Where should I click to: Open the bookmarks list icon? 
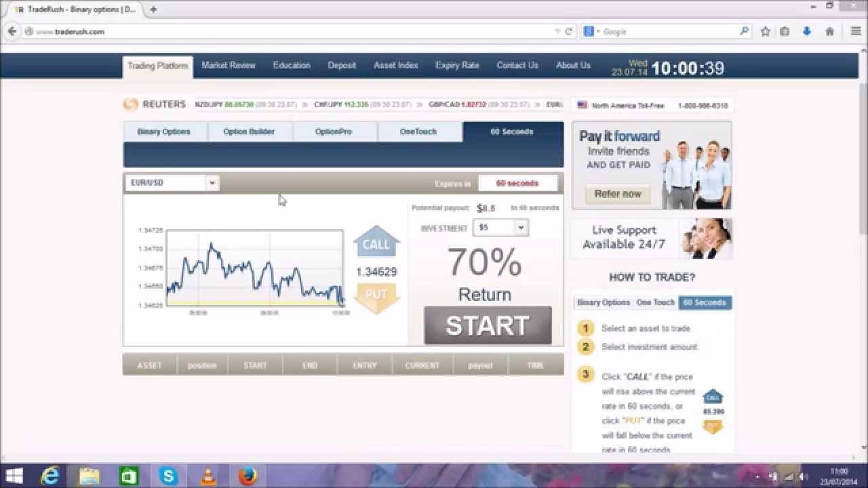point(785,31)
